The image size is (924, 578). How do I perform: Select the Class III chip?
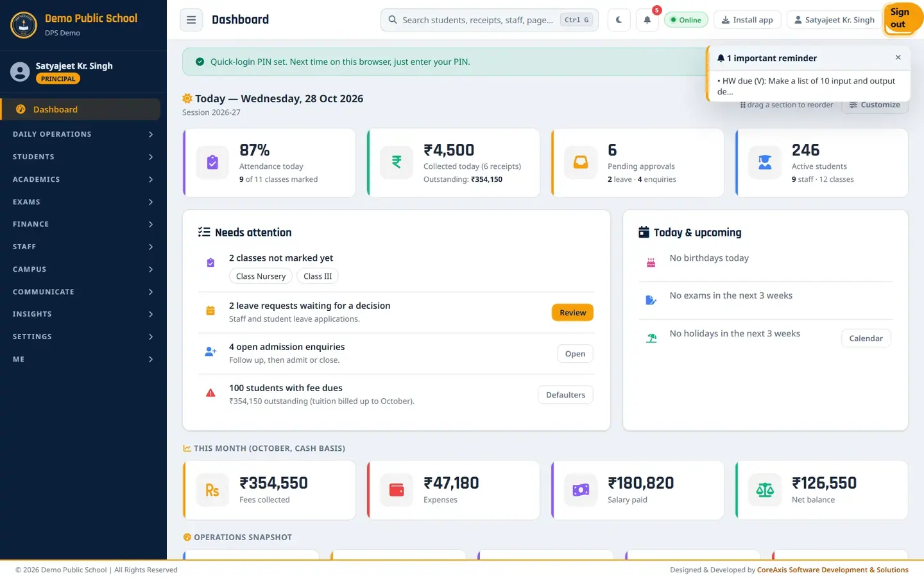(x=318, y=276)
